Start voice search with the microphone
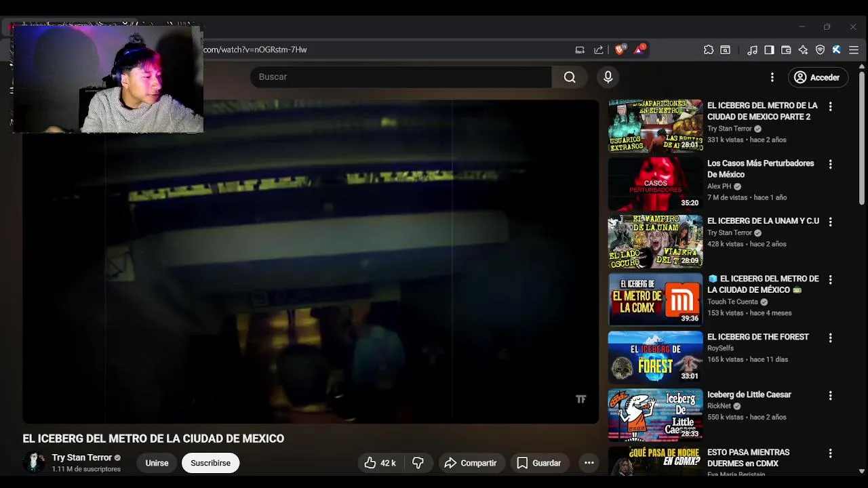Viewport: 868px width, 488px height. [x=608, y=77]
